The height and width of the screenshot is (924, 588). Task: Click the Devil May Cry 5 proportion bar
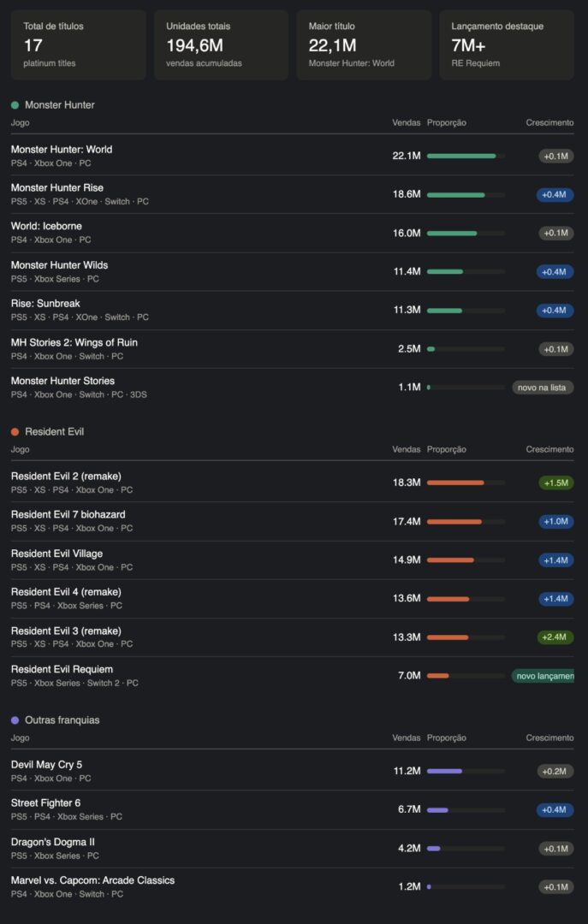(x=466, y=771)
